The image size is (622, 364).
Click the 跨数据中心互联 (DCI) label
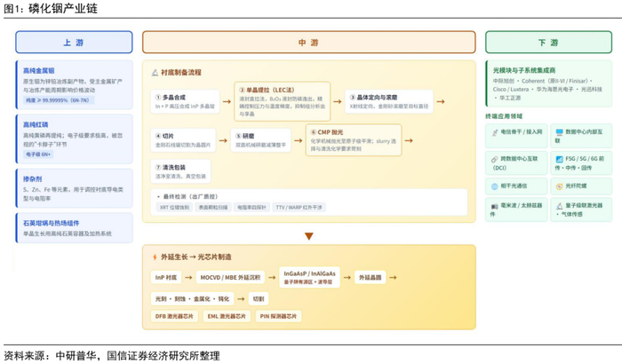point(514,163)
